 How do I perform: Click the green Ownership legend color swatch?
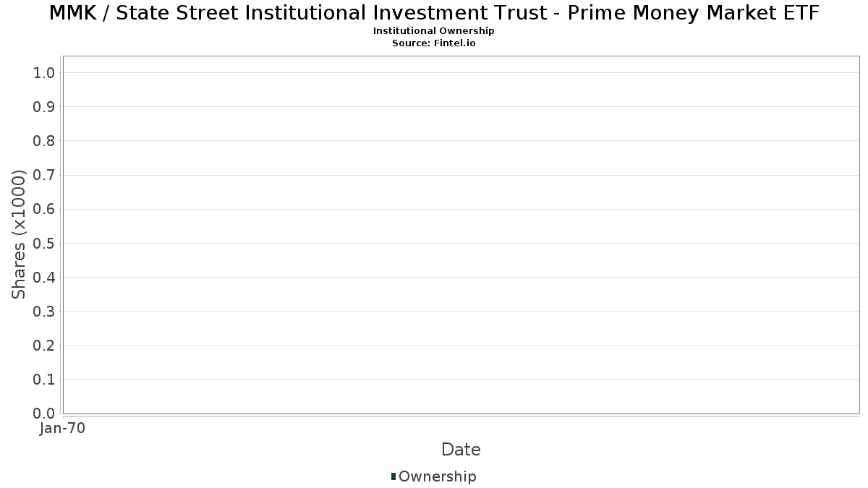(x=393, y=476)
